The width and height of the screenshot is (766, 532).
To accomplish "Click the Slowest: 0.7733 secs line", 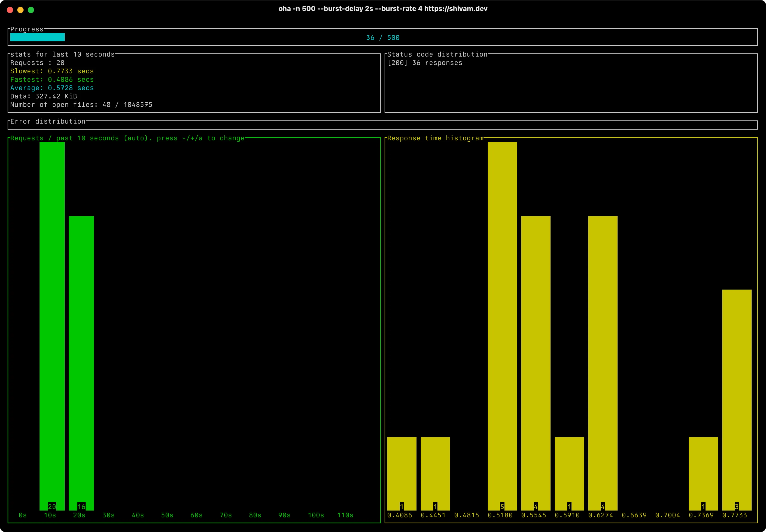I will (52, 71).
